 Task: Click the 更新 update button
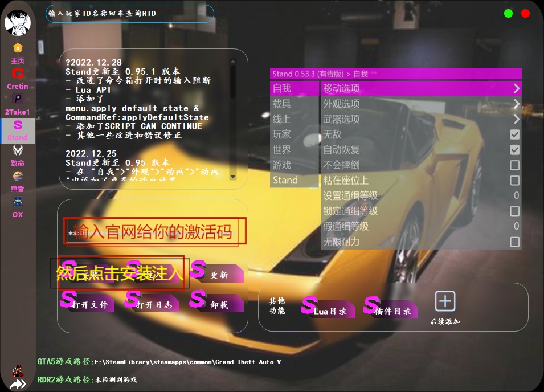[217, 272]
